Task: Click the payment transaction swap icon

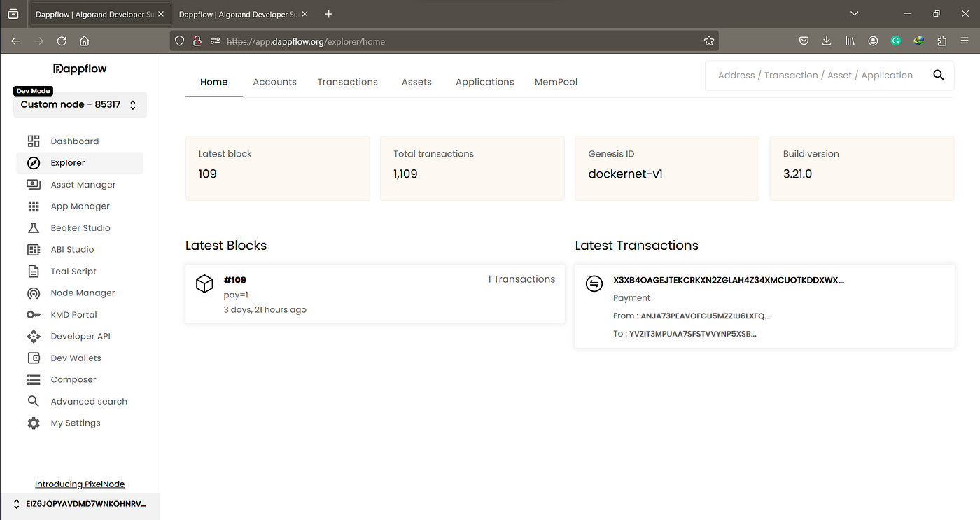Action: pyautogui.click(x=594, y=283)
